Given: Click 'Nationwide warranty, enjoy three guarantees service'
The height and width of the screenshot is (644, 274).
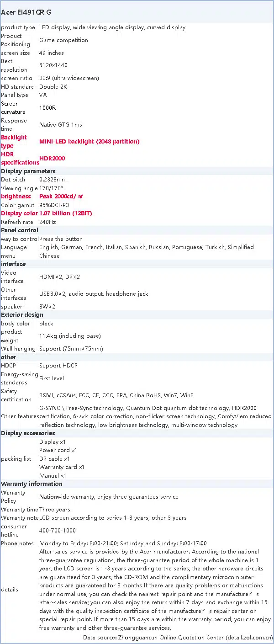Looking at the screenshot, I should [x=109, y=497].
